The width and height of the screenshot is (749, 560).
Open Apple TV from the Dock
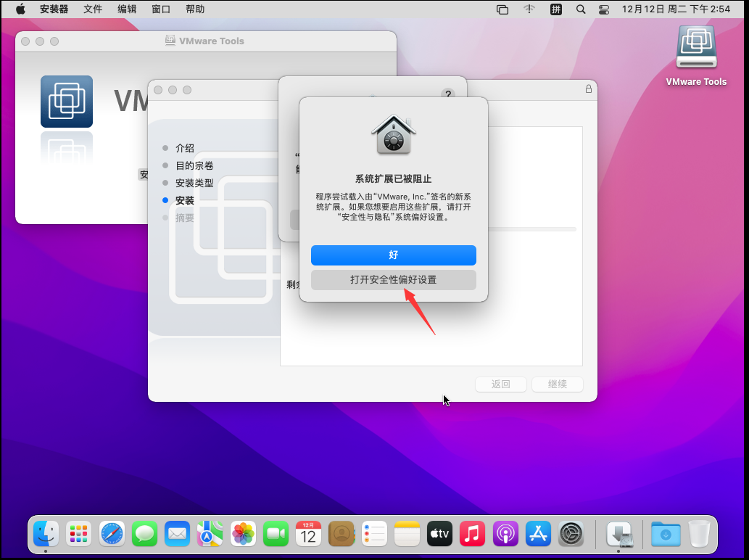click(x=439, y=533)
